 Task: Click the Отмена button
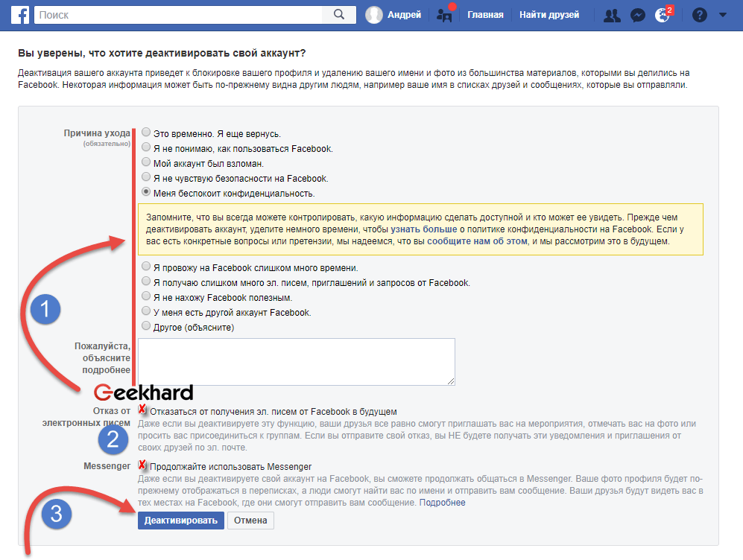tap(250, 521)
